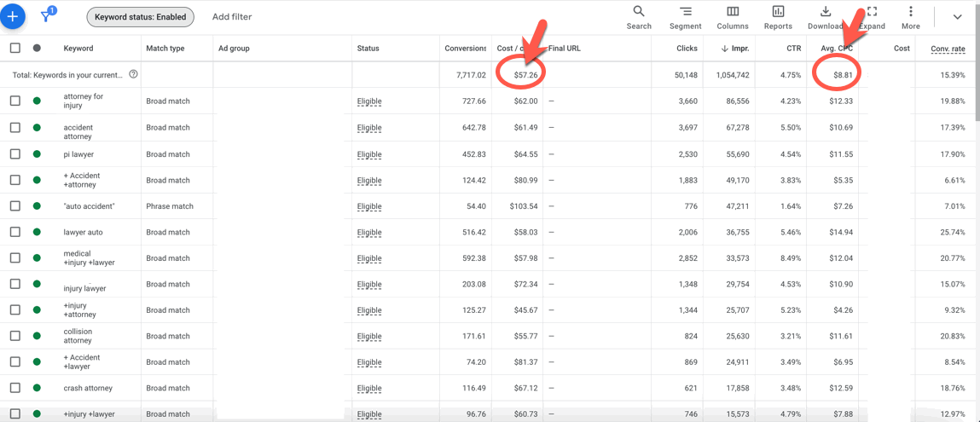Modify table Columns icon
The image size is (980, 422).
click(x=732, y=16)
